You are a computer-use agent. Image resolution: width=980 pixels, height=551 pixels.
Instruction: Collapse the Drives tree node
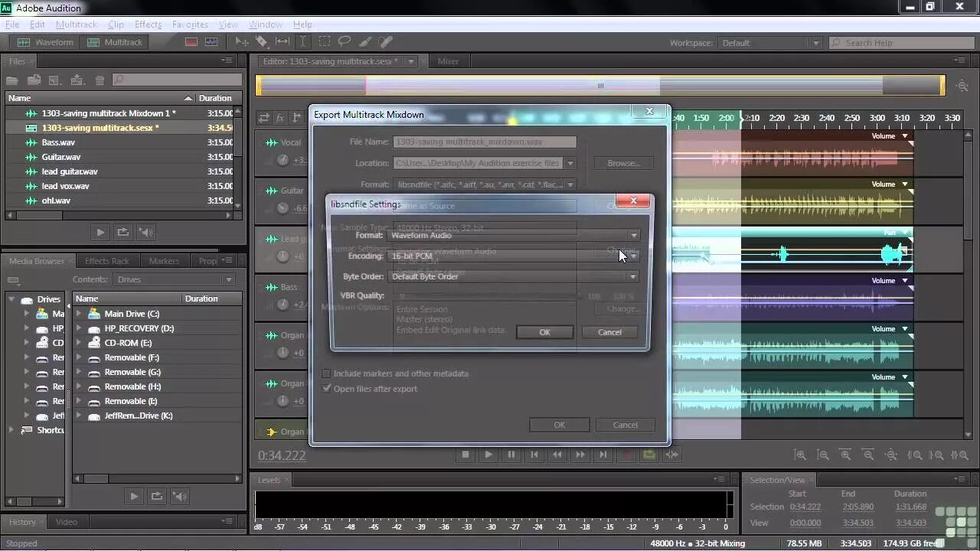pos(11,299)
